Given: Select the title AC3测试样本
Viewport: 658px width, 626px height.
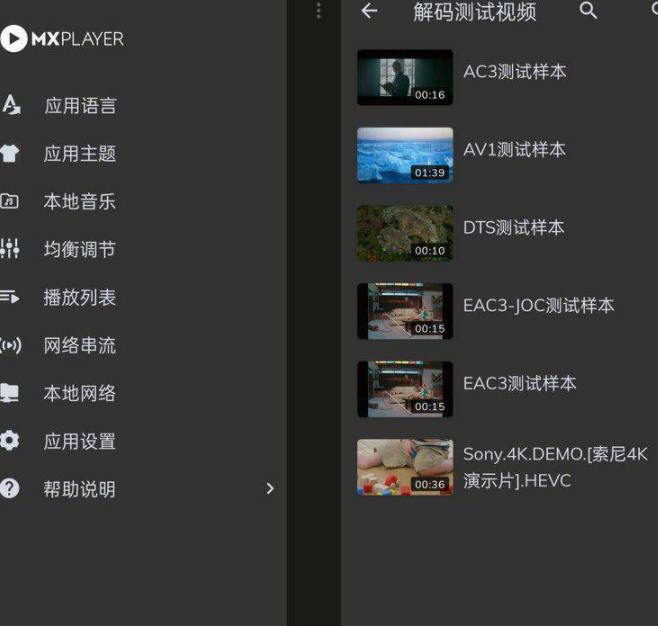Looking at the screenshot, I should point(515,72).
